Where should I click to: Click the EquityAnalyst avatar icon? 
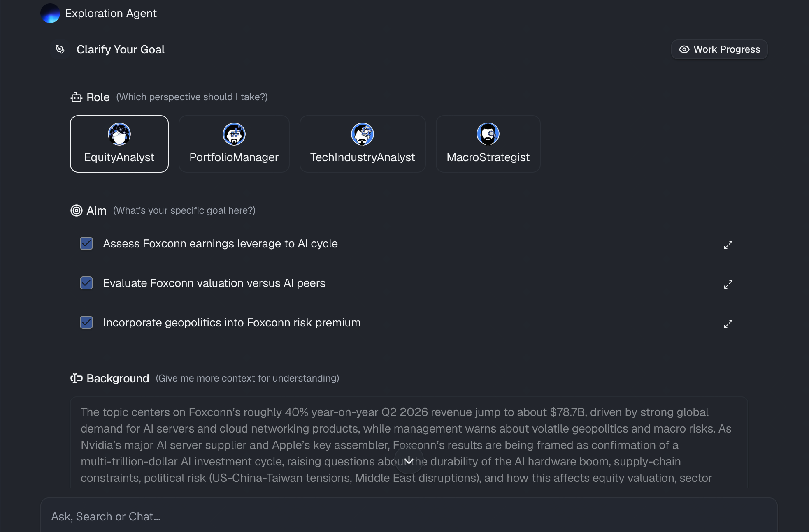(119, 134)
